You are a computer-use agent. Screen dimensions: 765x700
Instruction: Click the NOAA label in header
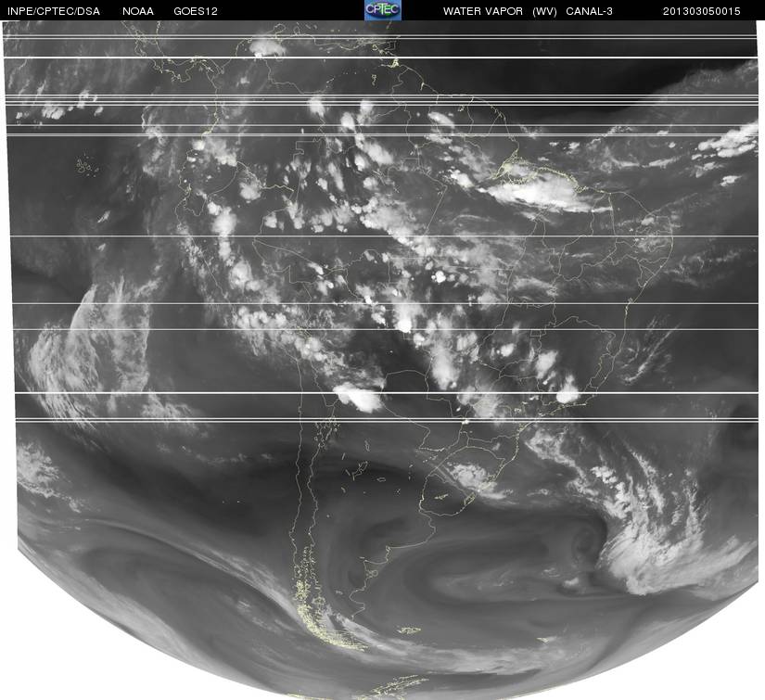138,11
